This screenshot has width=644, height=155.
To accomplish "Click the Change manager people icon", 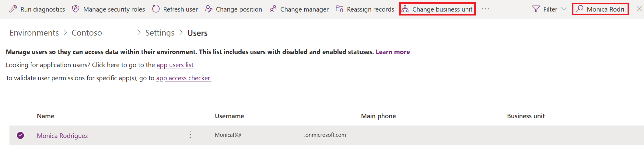I will 273,9.
